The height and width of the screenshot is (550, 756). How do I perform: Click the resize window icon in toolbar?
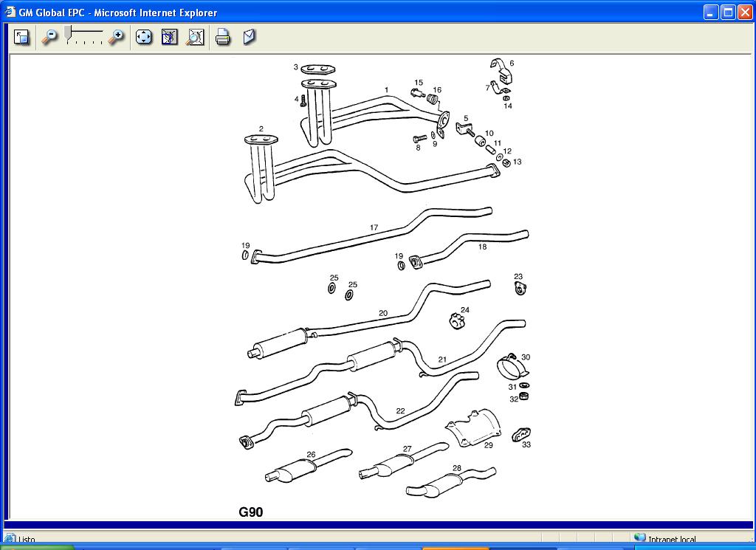click(21, 37)
